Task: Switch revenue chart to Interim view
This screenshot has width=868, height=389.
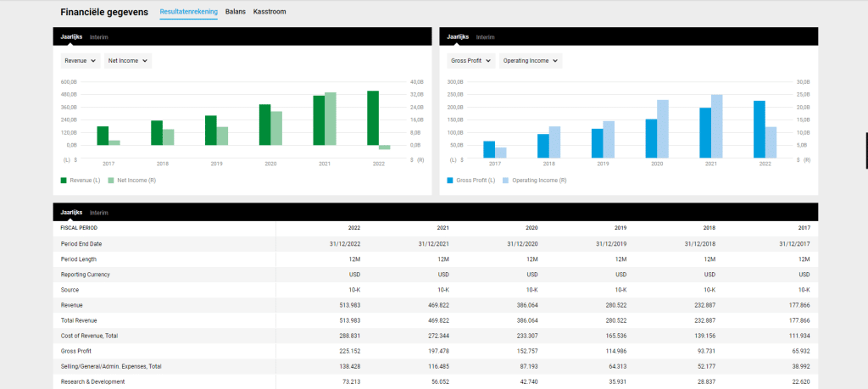Action: click(x=99, y=37)
